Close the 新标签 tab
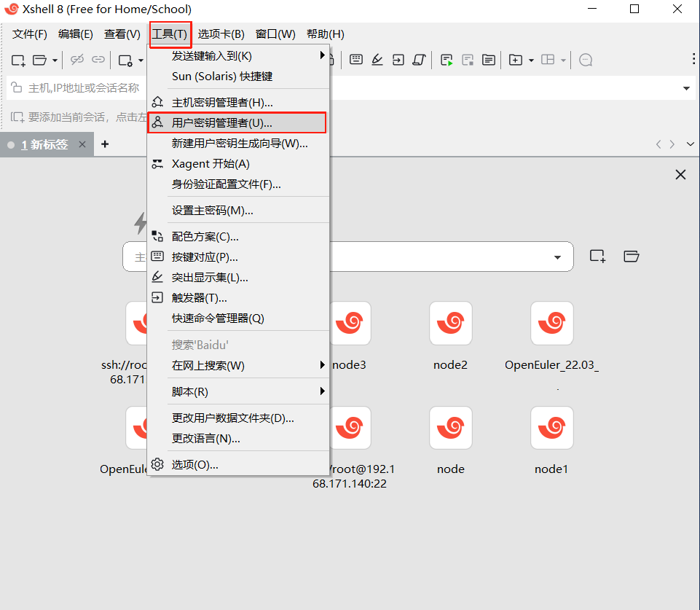700x610 pixels. click(x=82, y=144)
